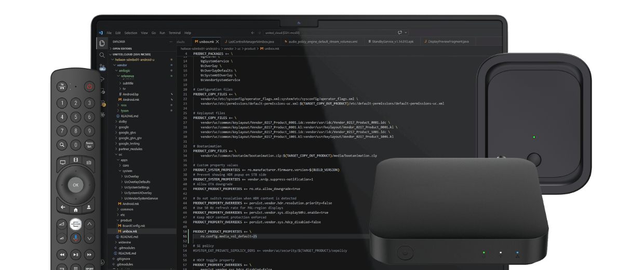This screenshot has width=644, height=270.
Task: Expand the Open Editors section
Action: 123,48
